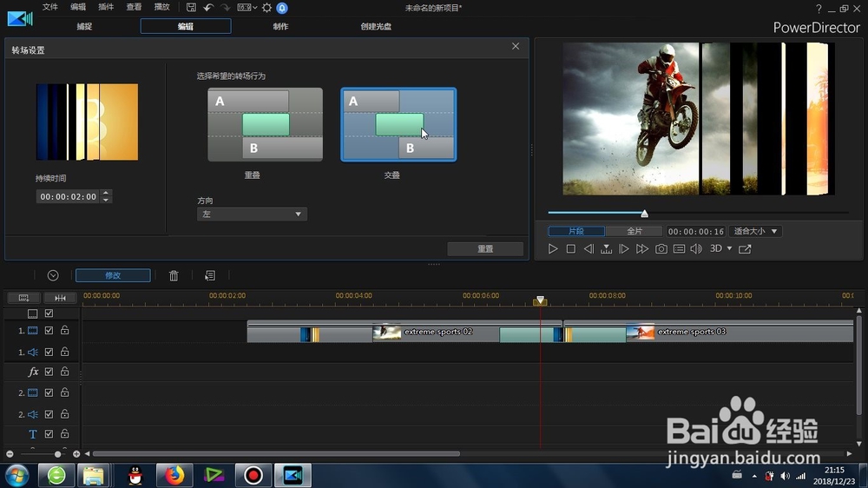Go to previous frame
The width and height of the screenshot is (868, 488).
point(589,248)
